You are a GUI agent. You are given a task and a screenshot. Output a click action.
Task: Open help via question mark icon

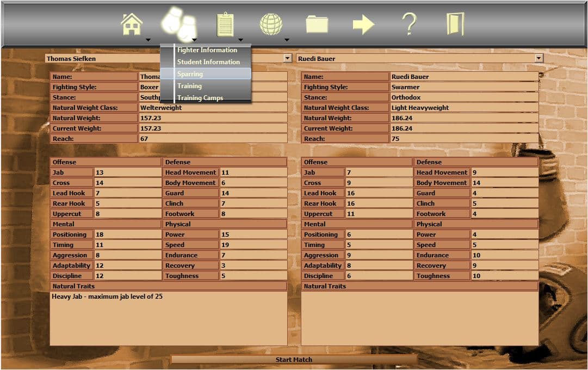coord(409,24)
